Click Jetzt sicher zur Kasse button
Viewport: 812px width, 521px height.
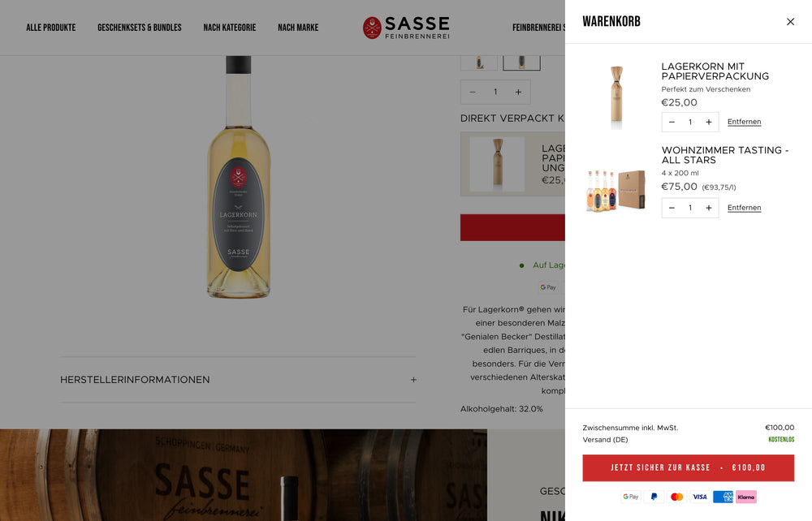(x=689, y=467)
